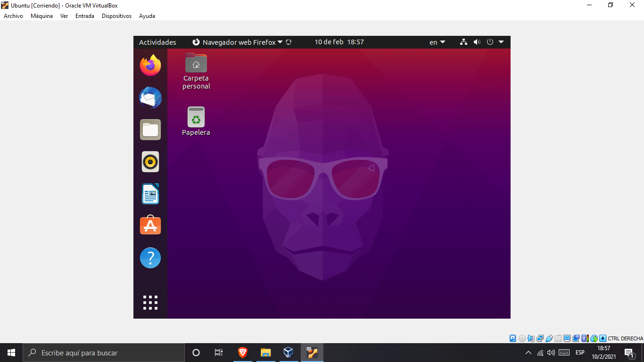Click the ESP language indicator
This screenshot has width=644, height=362.
tap(580, 353)
